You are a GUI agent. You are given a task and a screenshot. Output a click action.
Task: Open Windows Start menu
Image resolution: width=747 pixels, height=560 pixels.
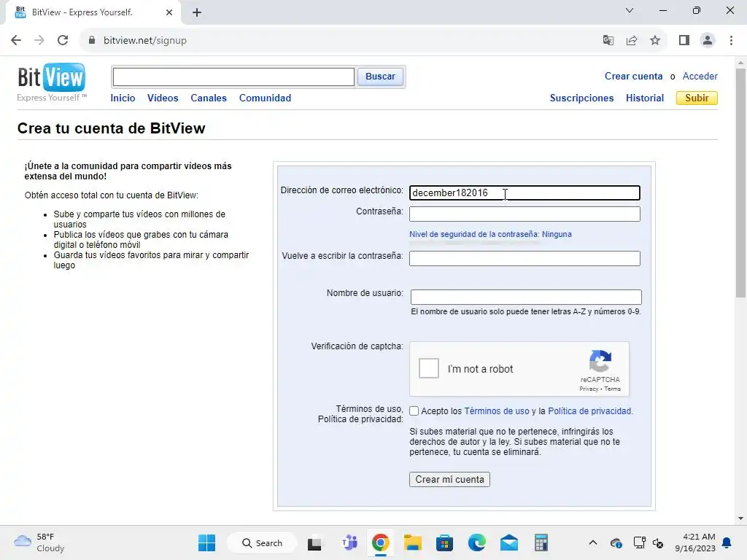tap(206, 542)
